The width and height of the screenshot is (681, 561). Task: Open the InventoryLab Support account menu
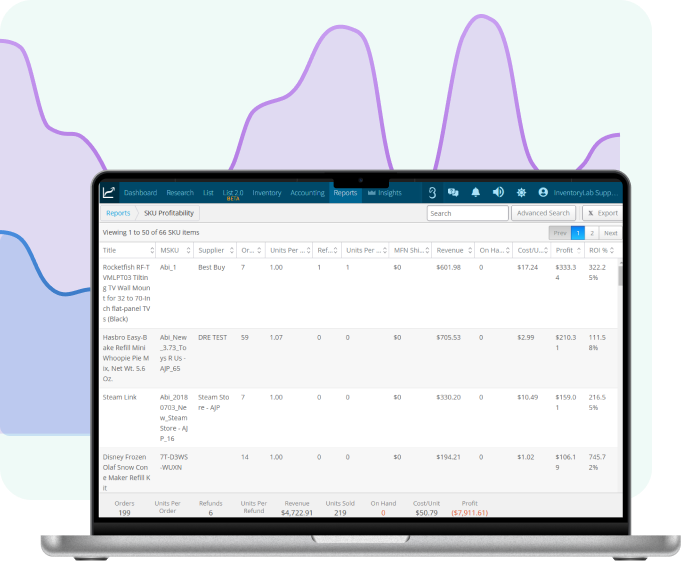coord(585,193)
